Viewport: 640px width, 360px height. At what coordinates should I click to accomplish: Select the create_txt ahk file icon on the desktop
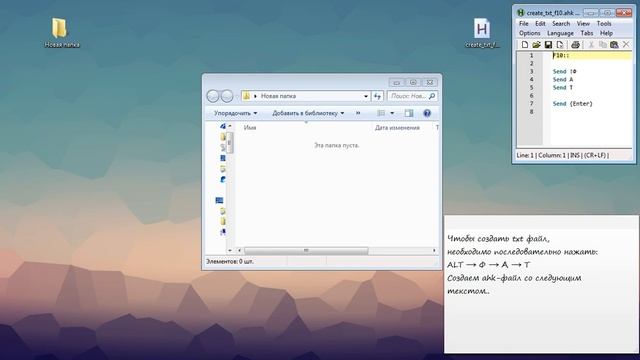point(482,29)
